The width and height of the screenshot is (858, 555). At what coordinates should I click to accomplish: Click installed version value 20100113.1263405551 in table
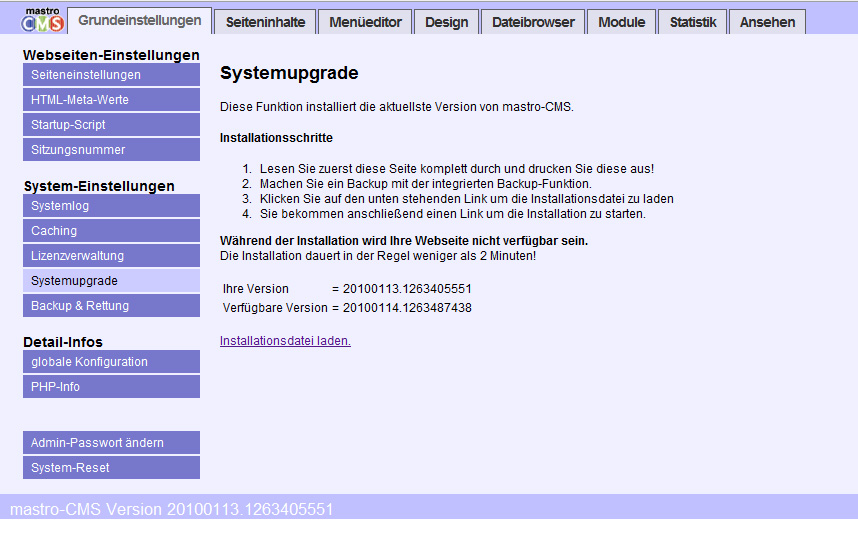(407, 288)
